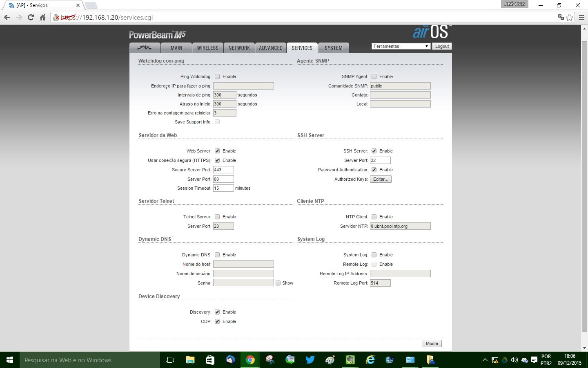Check the Show password checkbox
This screenshot has height=368, width=588.
[x=278, y=283]
